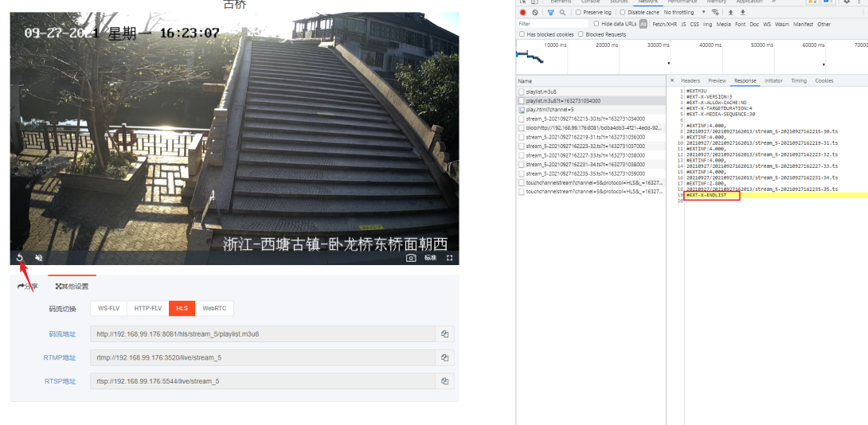Filter requests by JS
868x425 pixels.
(684, 24)
